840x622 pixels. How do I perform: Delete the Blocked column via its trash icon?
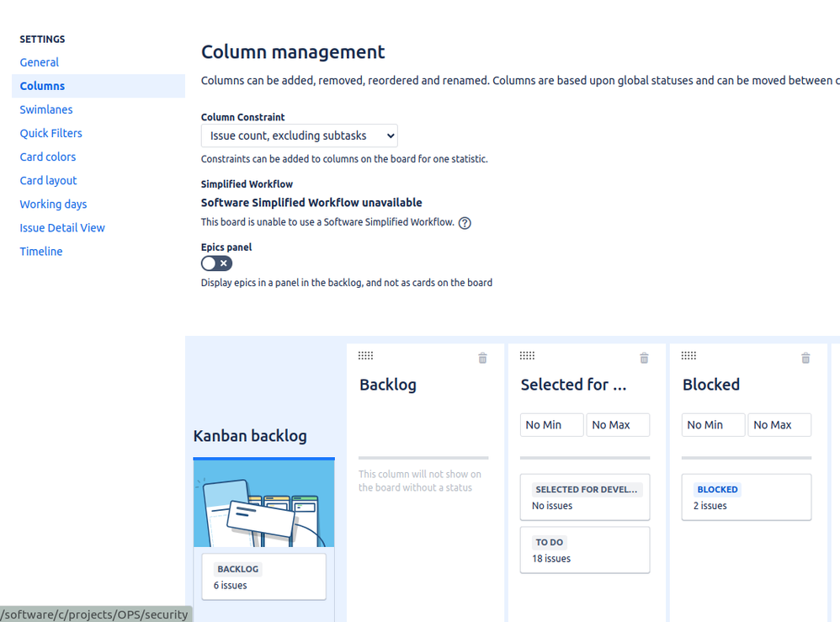[805, 357]
